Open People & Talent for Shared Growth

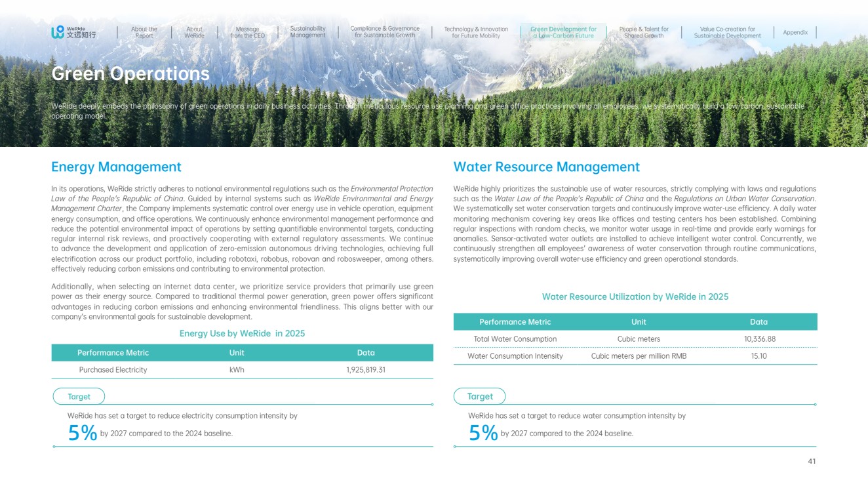(x=644, y=32)
